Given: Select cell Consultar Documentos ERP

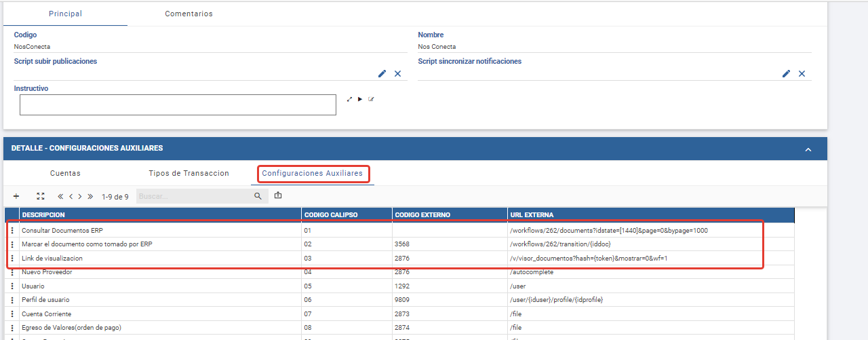Looking at the screenshot, I should tap(160, 231).
